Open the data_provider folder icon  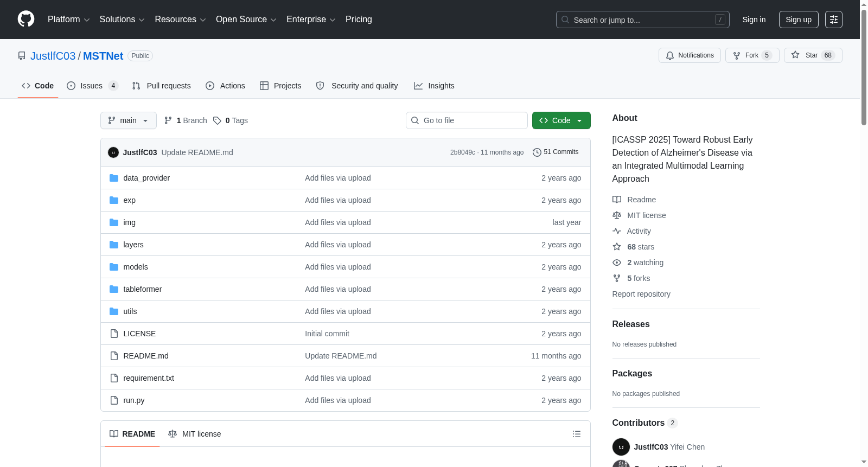114,178
